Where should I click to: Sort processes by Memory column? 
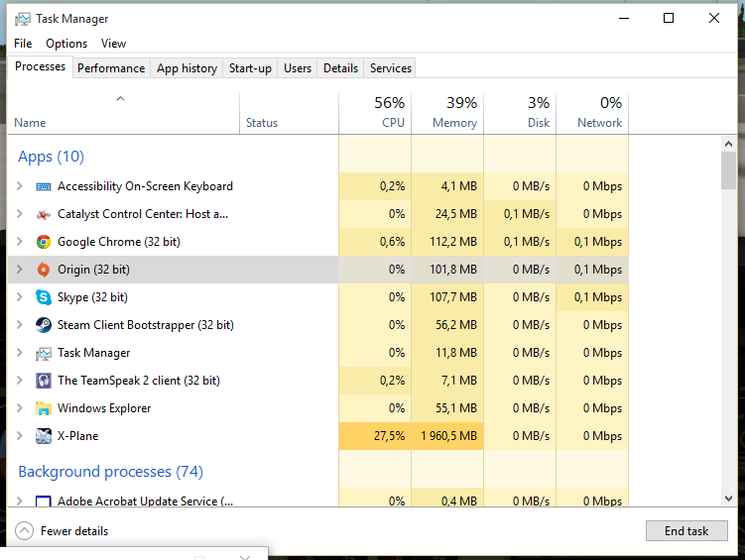(x=447, y=114)
